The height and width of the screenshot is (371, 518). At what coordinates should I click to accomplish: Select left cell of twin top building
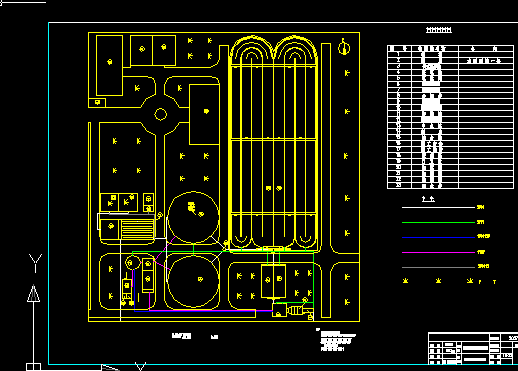pos(141,50)
